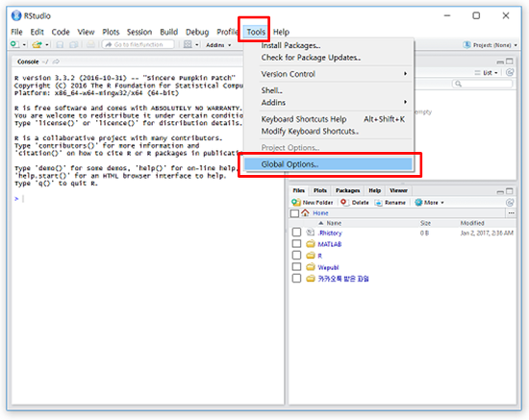The width and height of the screenshot is (529, 420).
Task: Click the ellipsis go-to-directory button
Action: coord(511,213)
